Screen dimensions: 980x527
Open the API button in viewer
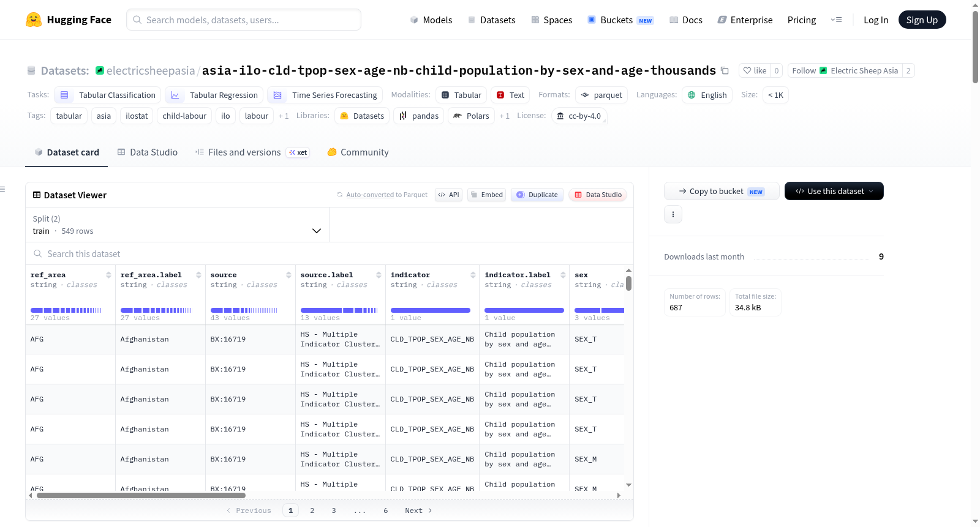(x=448, y=195)
